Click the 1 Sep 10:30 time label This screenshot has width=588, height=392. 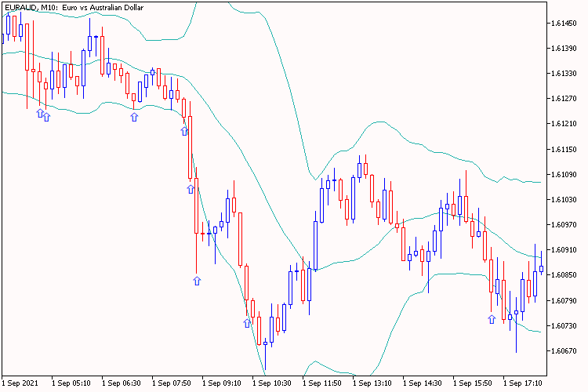[272, 383]
